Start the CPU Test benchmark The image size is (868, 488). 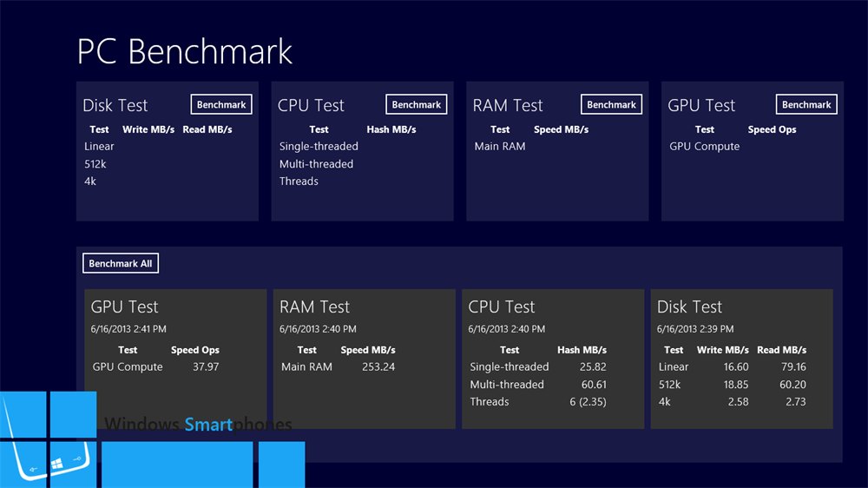[x=417, y=105]
